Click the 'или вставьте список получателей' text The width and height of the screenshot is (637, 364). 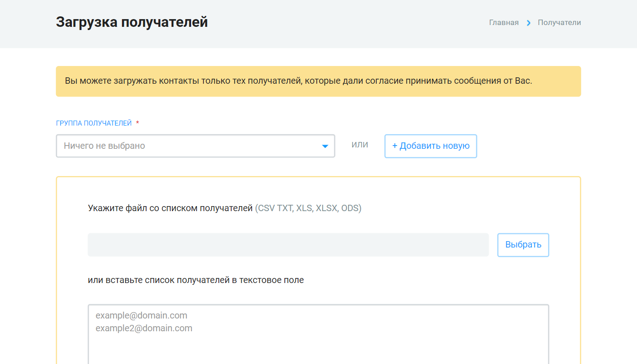[159, 280]
